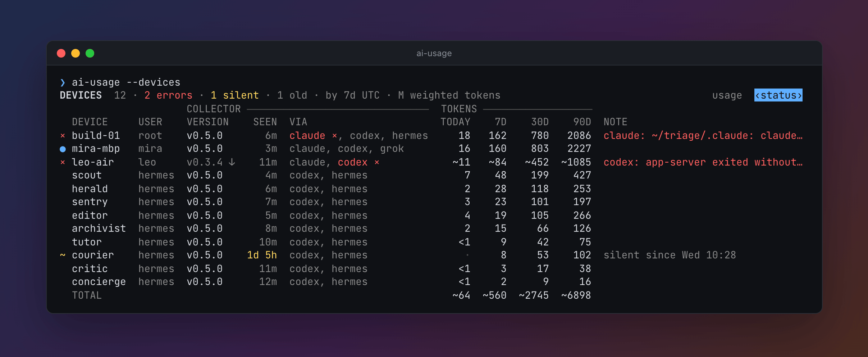Click the yellow minimize window button
This screenshot has width=868, height=357.
76,53
